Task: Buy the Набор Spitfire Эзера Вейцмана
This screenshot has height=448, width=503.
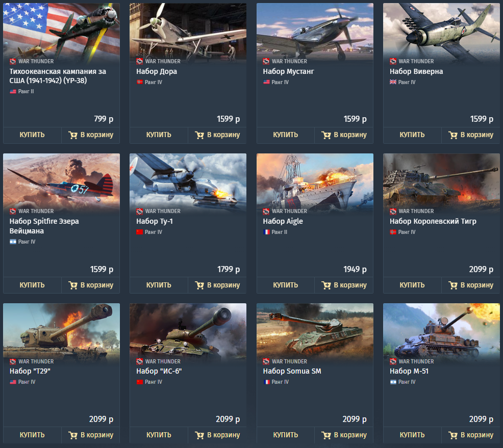Action: click(x=32, y=285)
